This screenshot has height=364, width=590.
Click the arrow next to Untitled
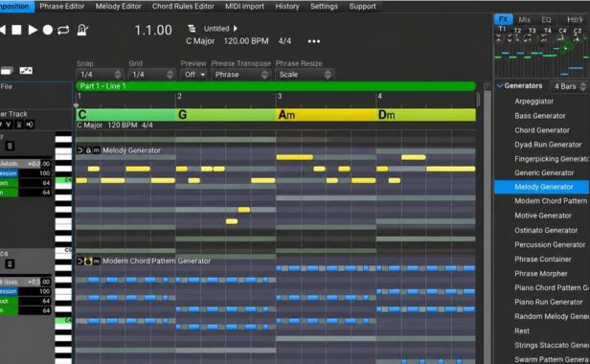tap(236, 28)
